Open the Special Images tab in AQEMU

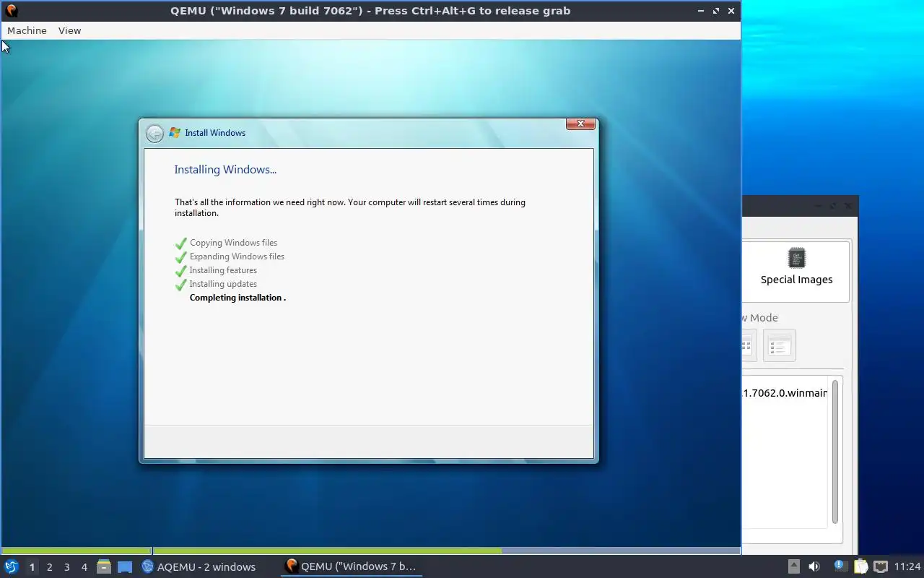pyautogui.click(x=796, y=271)
